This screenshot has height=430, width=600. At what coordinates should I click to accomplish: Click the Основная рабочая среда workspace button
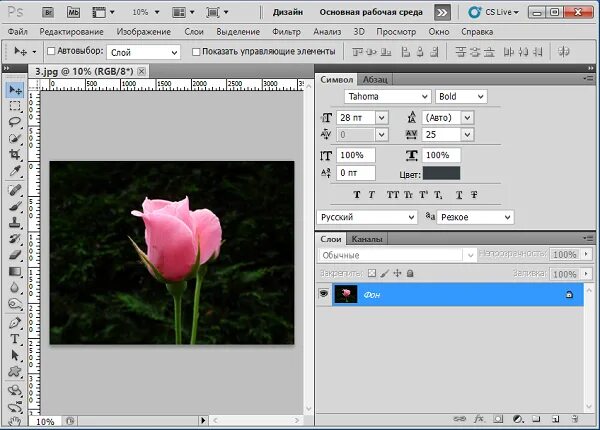click(371, 12)
